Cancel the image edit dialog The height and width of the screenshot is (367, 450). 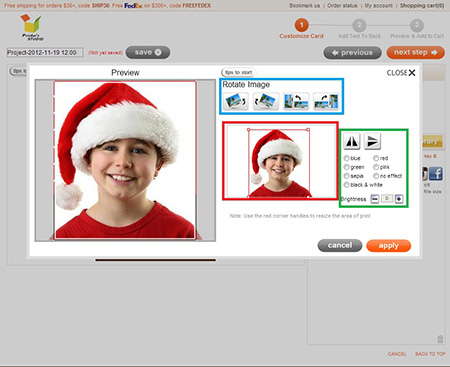[340, 245]
